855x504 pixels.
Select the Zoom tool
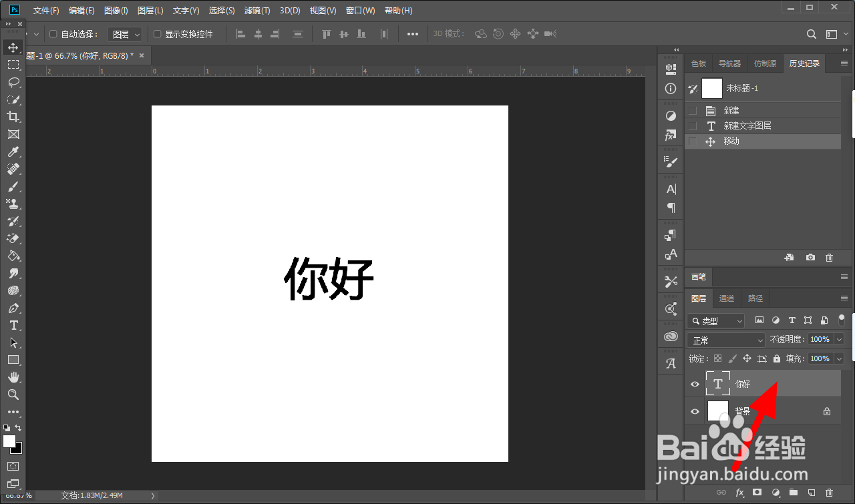pyautogui.click(x=13, y=395)
